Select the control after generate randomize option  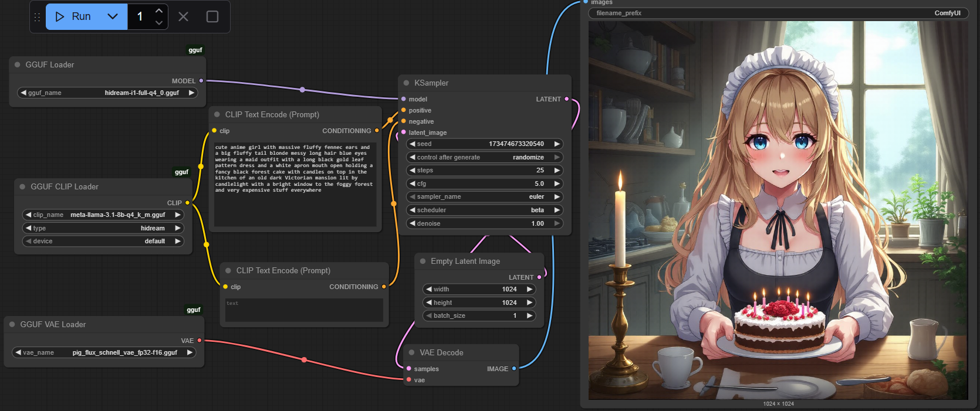484,157
